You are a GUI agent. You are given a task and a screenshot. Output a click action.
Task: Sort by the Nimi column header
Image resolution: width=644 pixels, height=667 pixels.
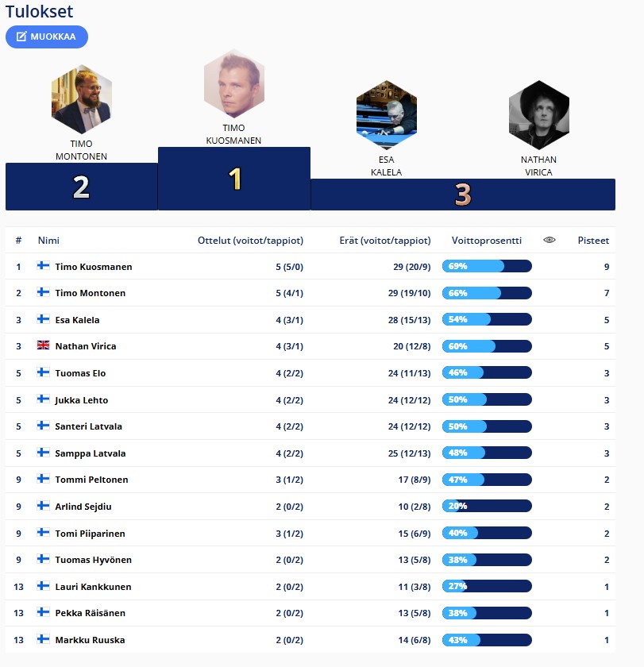(48, 241)
